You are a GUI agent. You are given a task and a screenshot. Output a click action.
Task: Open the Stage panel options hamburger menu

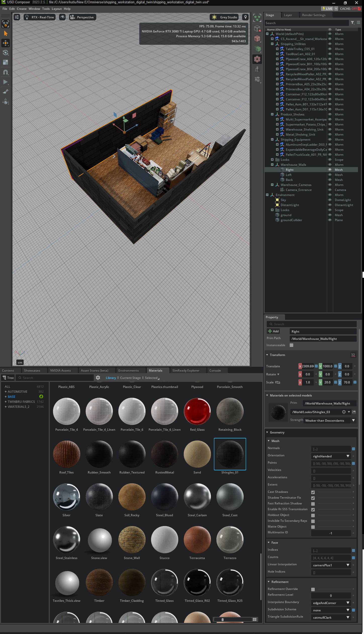358,23
